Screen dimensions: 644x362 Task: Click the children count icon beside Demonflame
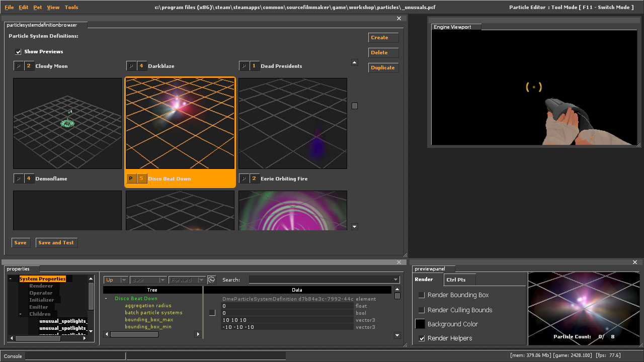pos(29,178)
